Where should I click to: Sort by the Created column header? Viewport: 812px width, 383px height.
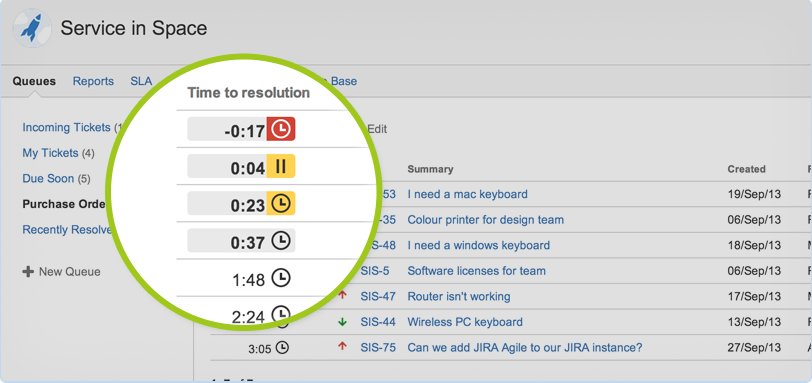click(746, 169)
